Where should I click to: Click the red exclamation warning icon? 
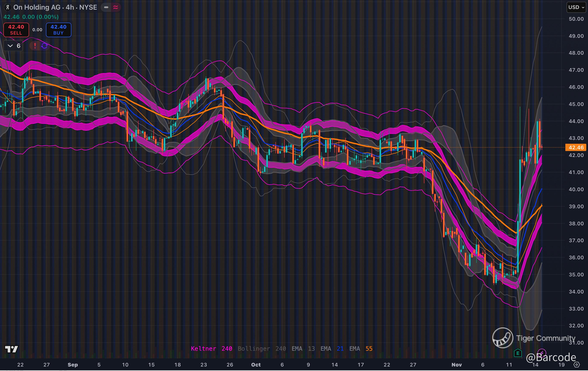point(35,46)
